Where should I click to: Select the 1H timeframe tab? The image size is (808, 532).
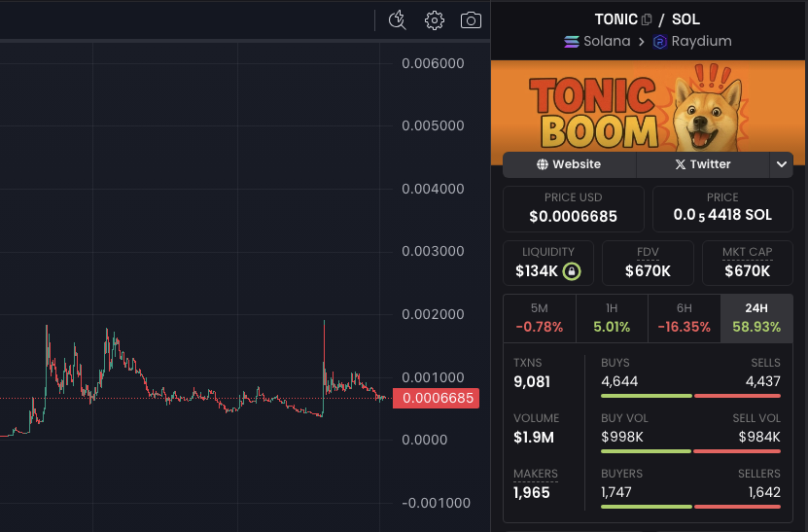point(612,318)
